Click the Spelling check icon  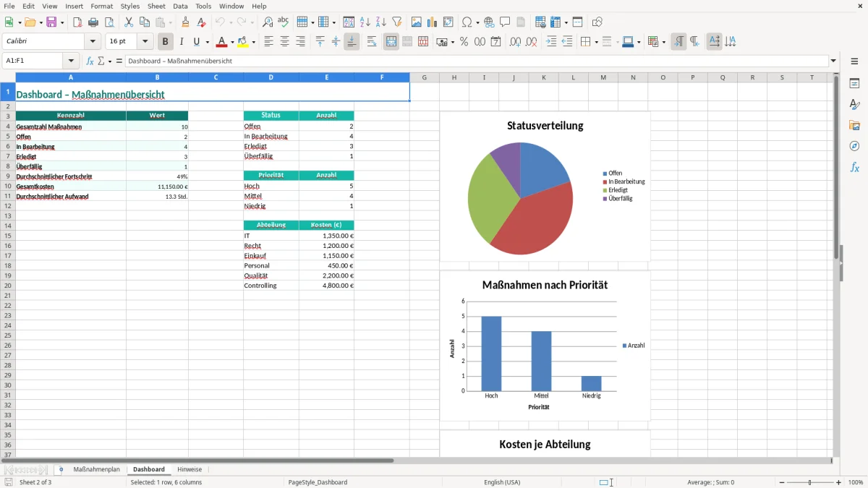click(x=284, y=22)
